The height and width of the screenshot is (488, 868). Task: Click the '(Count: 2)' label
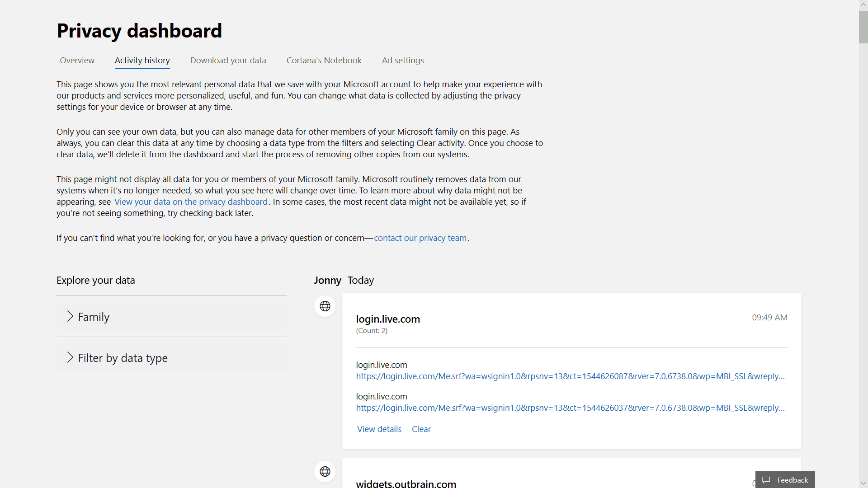coord(372,331)
